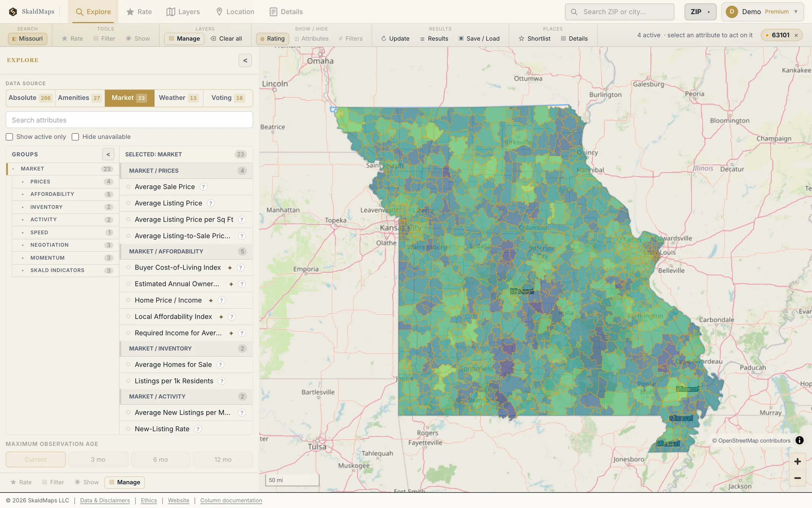Click Results list button in toolbar
812x508 pixels.
click(434, 38)
